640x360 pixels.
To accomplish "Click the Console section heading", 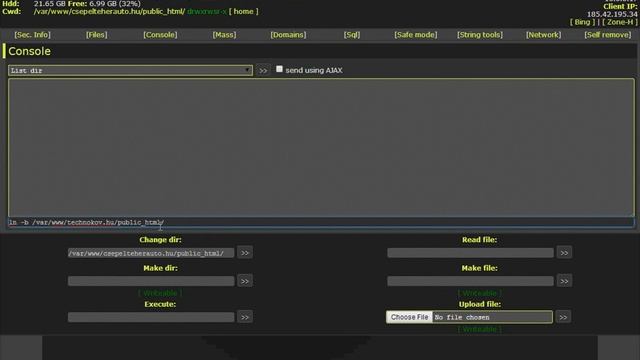I will (29, 51).
